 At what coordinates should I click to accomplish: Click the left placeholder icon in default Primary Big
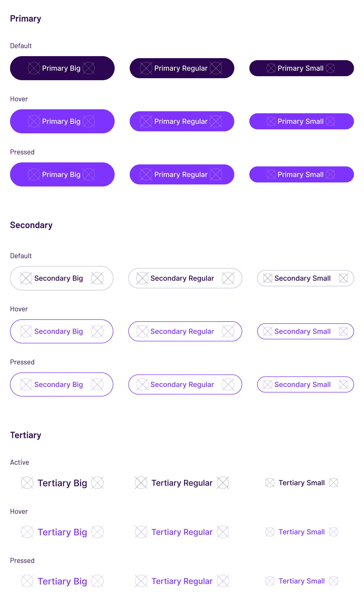coord(34,68)
